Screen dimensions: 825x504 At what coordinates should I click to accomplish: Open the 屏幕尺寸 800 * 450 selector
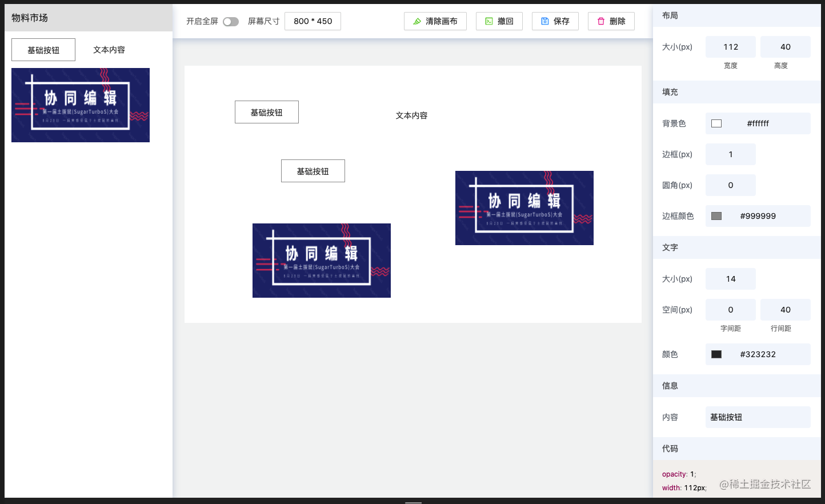[313, 21]
